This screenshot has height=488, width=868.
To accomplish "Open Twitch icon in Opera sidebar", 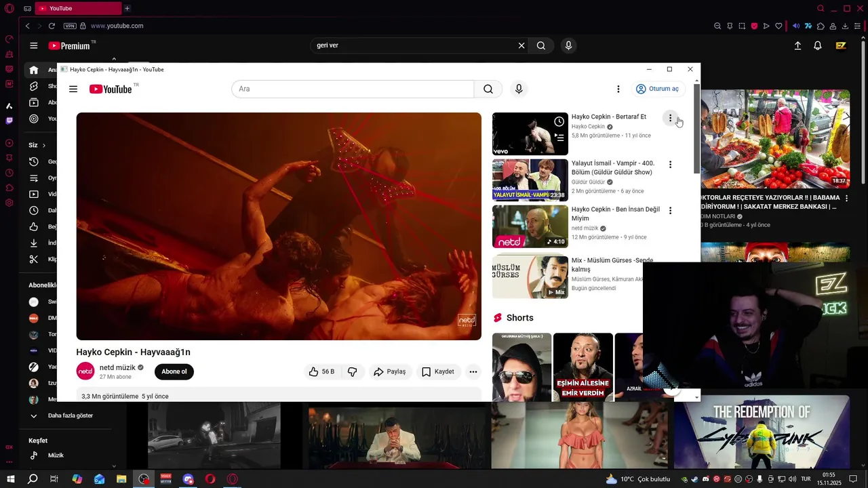I will tap(9, 121).
